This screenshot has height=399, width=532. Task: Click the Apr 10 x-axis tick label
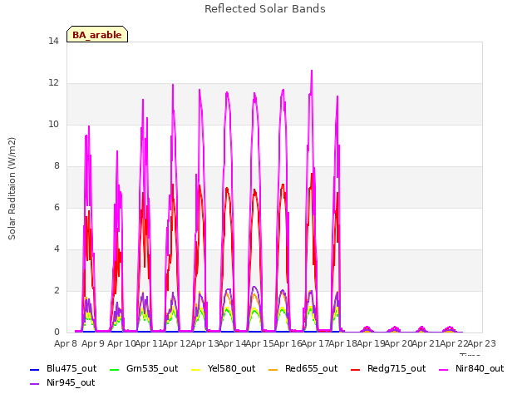pos(121,343)
